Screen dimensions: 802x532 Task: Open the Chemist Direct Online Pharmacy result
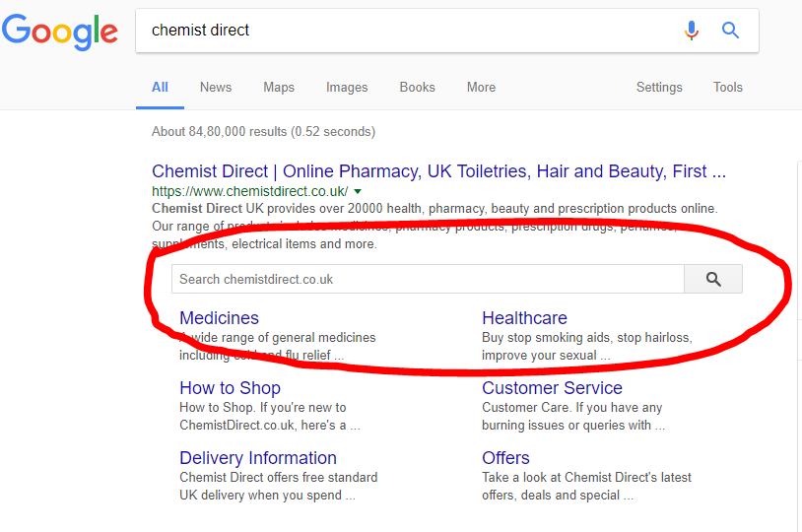click(438, 171)
